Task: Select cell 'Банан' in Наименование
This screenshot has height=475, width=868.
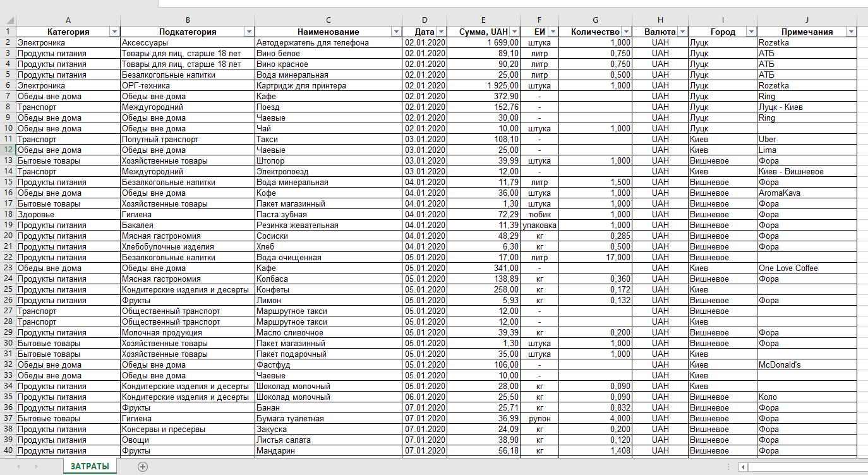Action: coord(329,407)
